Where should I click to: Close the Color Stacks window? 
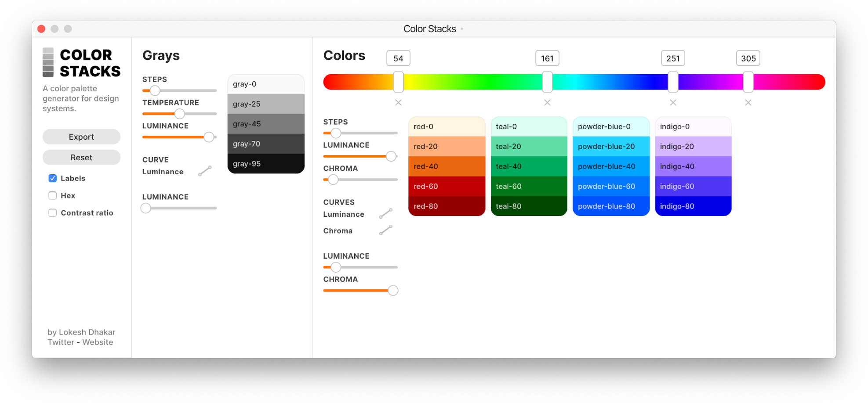point(41,29)
